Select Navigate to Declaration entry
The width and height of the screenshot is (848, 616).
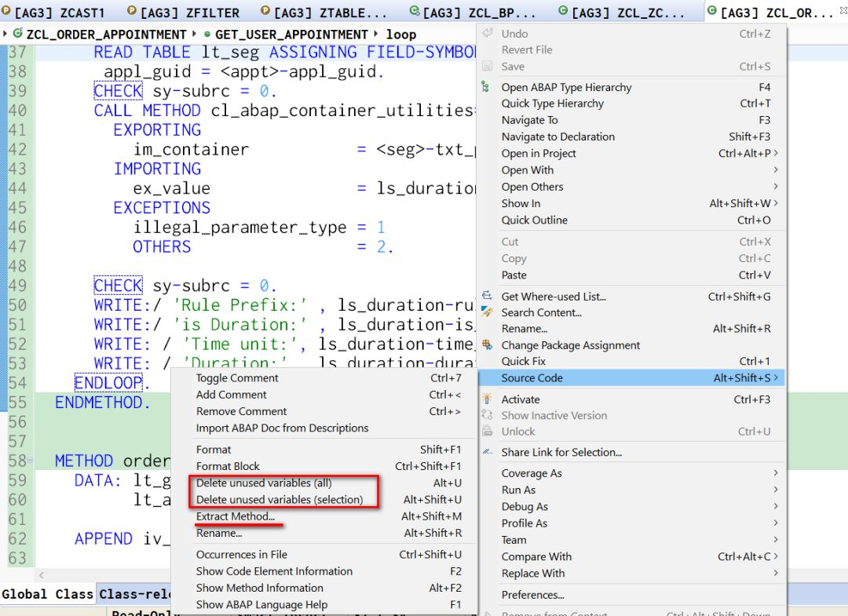(x=631, y=137)
